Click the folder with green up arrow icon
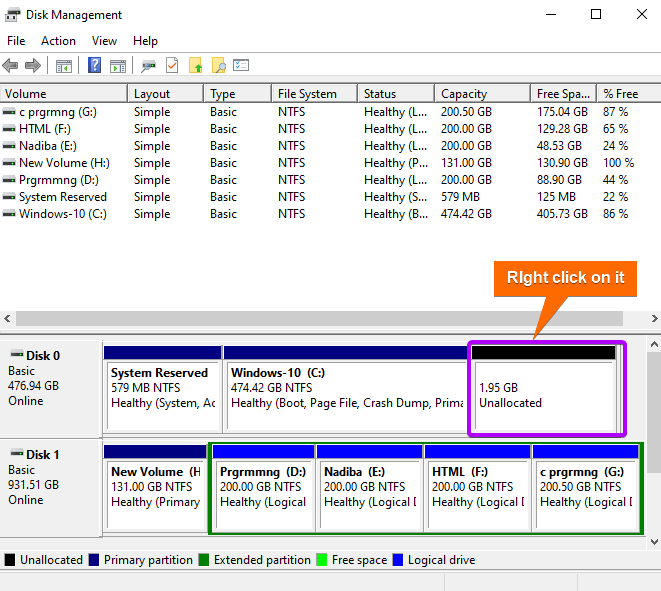 [195, 65]
